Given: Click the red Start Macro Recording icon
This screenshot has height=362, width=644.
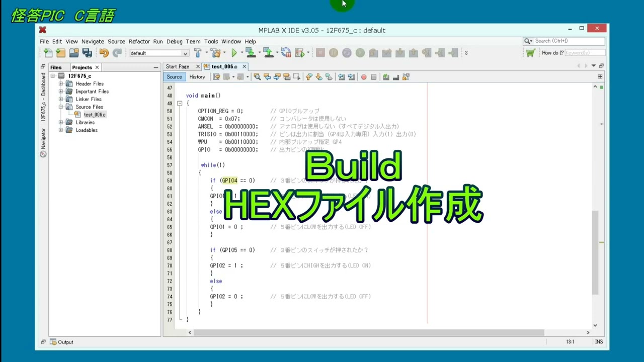Looking at the screenshot, I should coord(364,77).
